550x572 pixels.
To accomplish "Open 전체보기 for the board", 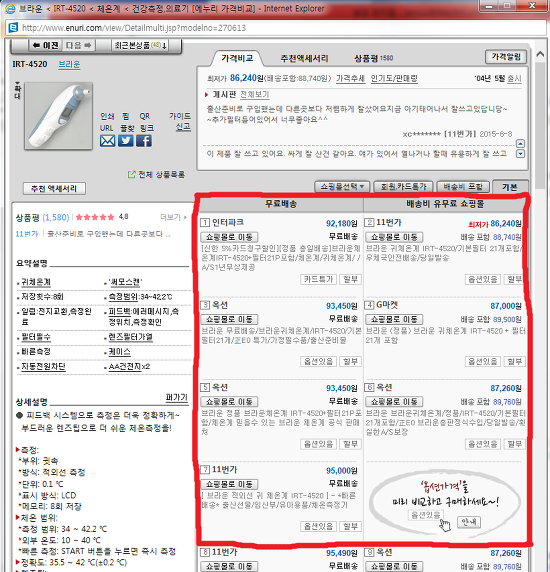I will pos(255,94).
